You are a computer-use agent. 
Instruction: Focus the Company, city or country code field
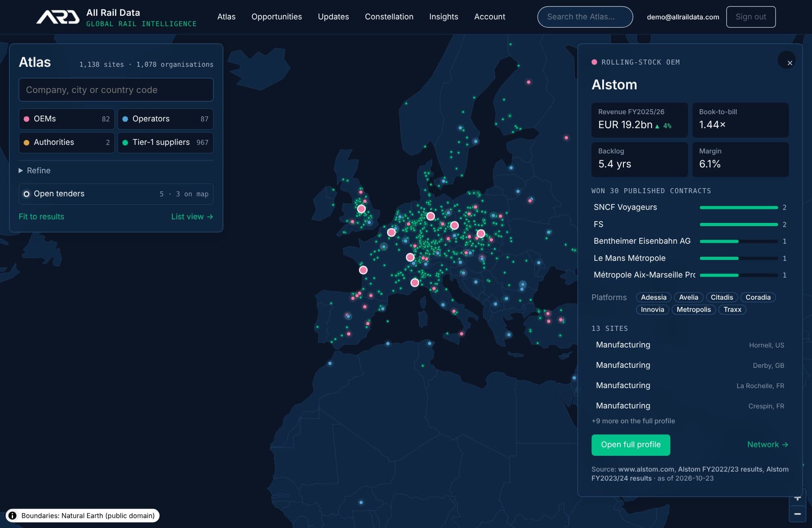[x=116, y=90]
